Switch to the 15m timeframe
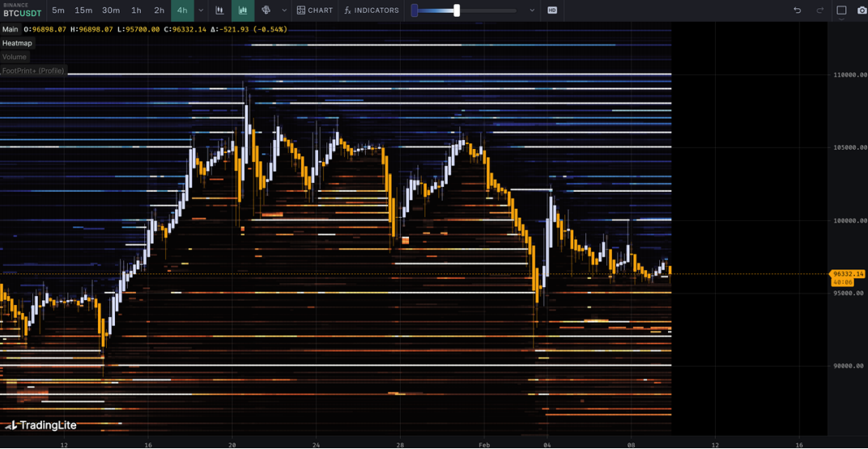The width and height of the screenshot is (868, 449). [83, 11]
